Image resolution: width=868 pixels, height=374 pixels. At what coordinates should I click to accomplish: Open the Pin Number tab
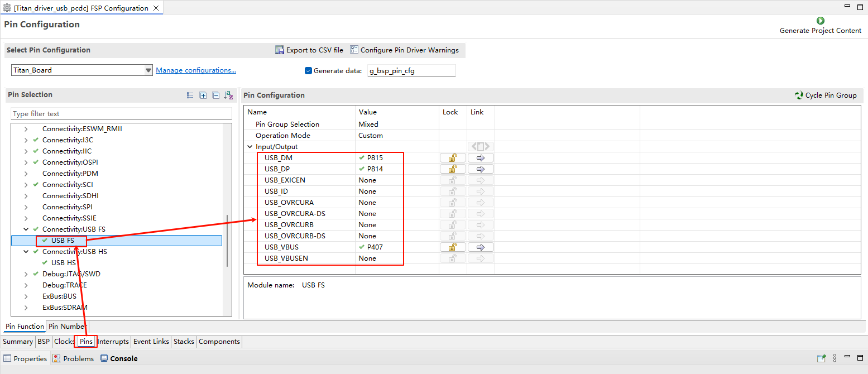point(67,327)
